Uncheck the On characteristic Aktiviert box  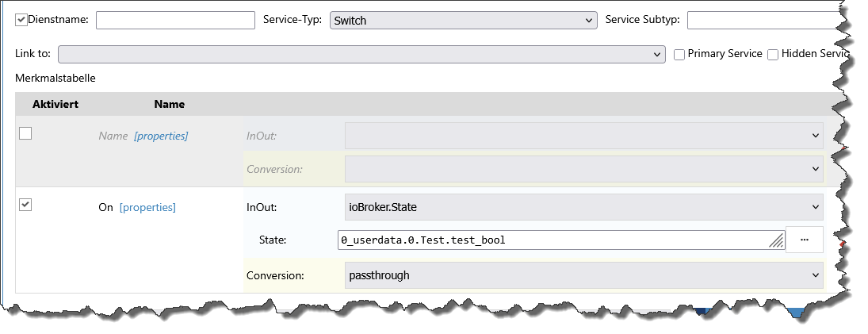point(25,205)
